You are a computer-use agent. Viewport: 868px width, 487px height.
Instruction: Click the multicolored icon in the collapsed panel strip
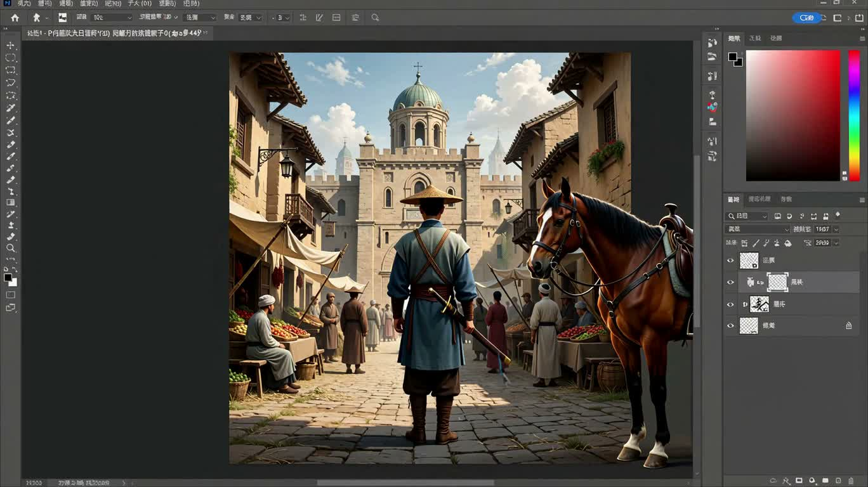713,107
